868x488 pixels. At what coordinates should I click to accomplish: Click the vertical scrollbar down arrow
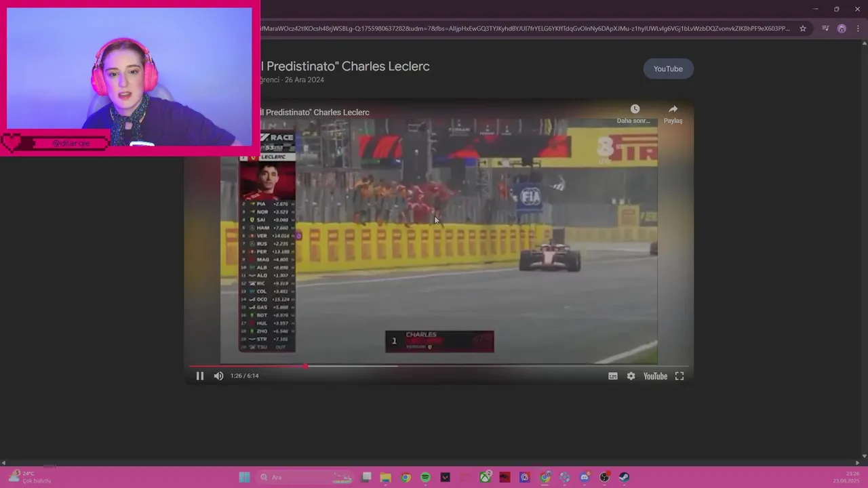(x=864, y=456)
